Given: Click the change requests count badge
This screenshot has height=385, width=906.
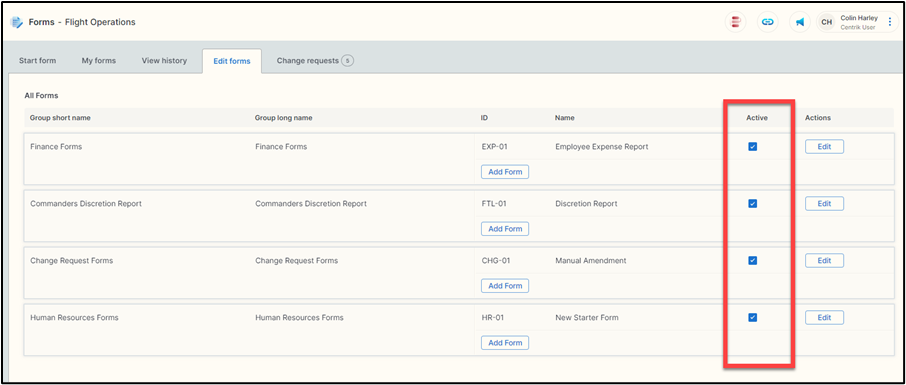Looking at the screenshot, I should [x=347, y=60].
